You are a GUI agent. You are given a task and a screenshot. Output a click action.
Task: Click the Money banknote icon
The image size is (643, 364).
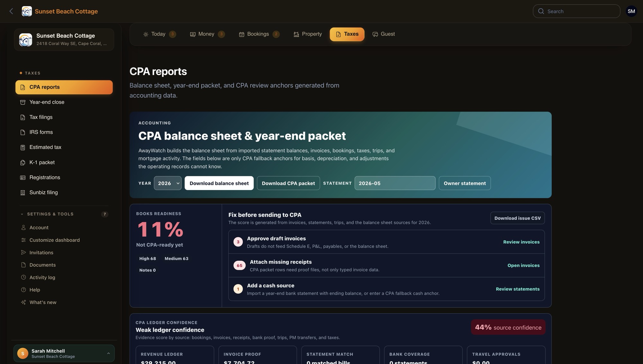[x=193, y=34]
